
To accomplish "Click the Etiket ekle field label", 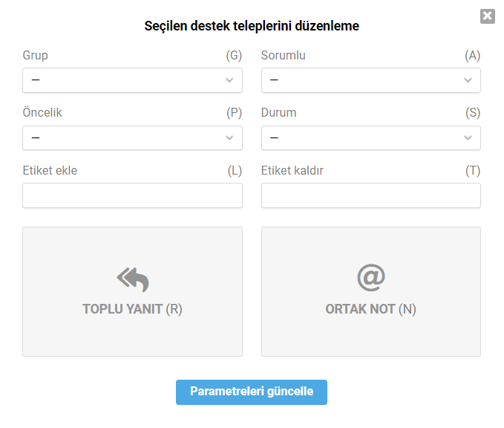I will pyautogui.click(x=50, y=171).
